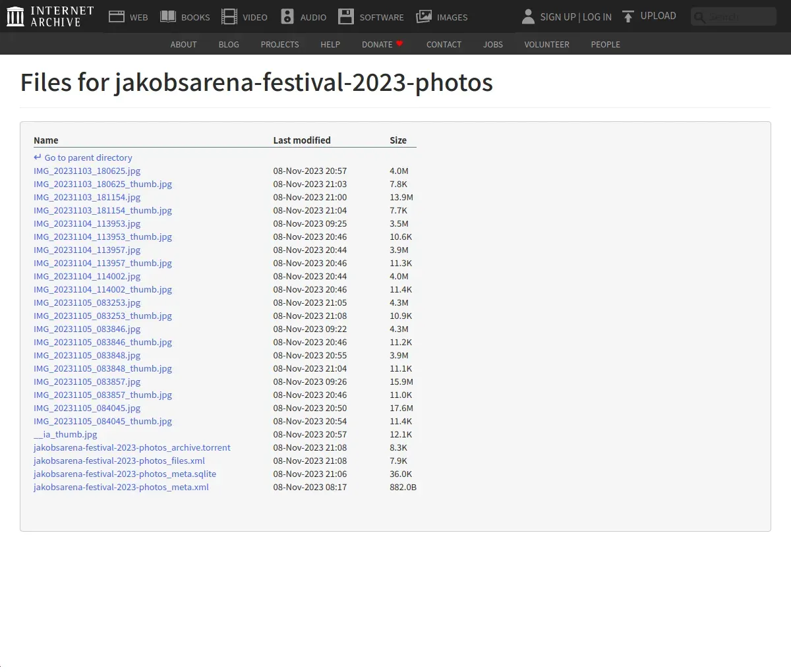
Task: Click the page title heading text
Action: (256, 83)
